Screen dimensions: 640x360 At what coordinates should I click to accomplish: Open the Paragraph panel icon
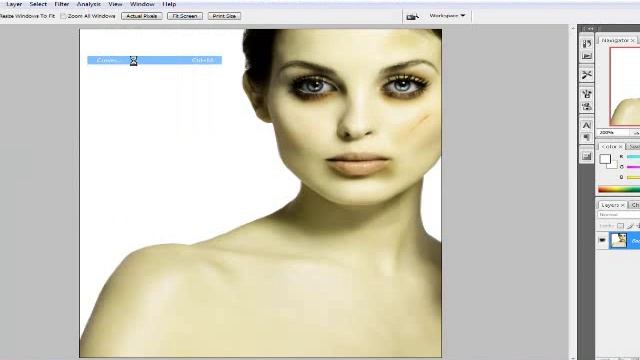pyautogui.click(x=587, y=138)
